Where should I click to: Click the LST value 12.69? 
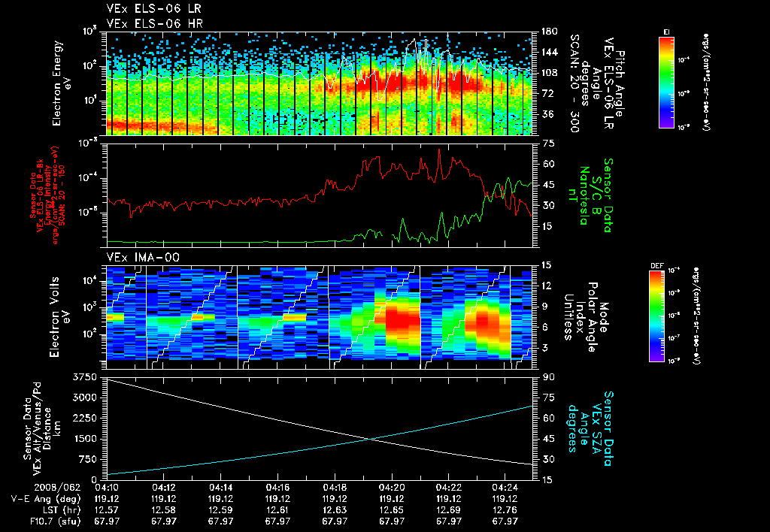tap(448, 510)
